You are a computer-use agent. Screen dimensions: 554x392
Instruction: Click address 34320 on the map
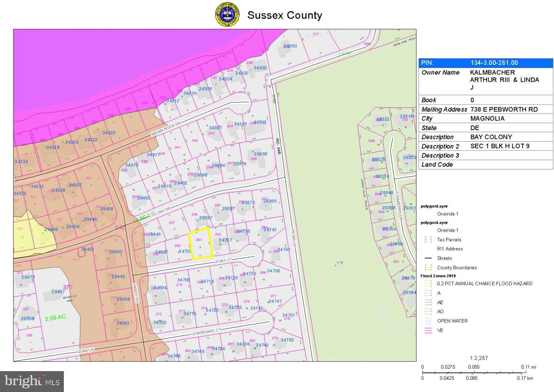[x=109, y=133]
